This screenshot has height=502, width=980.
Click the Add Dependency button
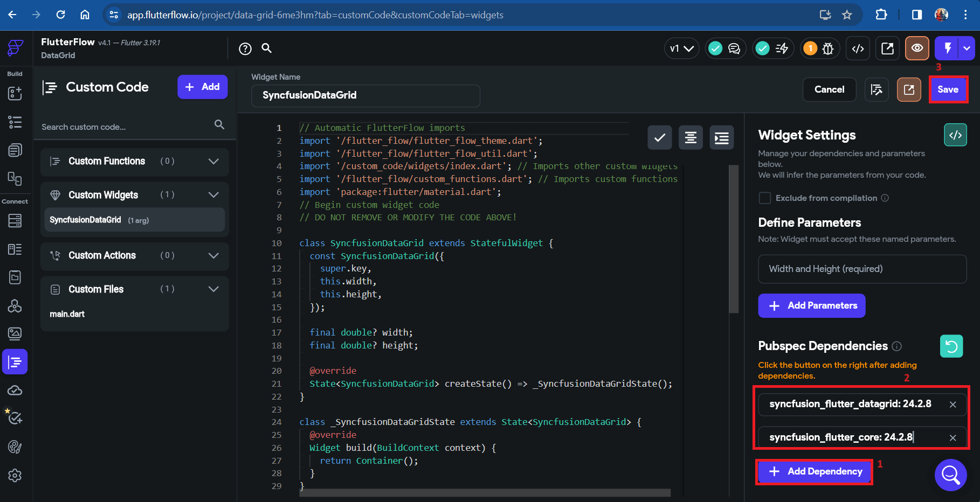[815, 472]
